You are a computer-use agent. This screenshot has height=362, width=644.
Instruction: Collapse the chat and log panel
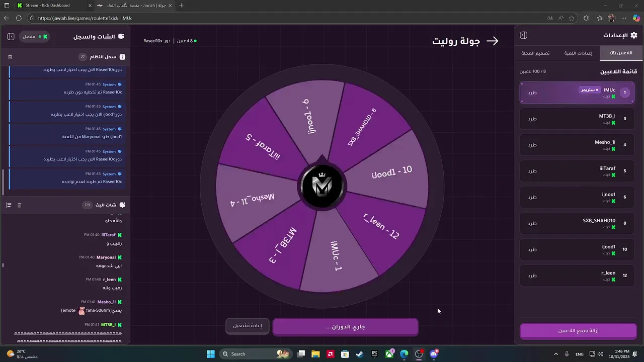(11, 37)
